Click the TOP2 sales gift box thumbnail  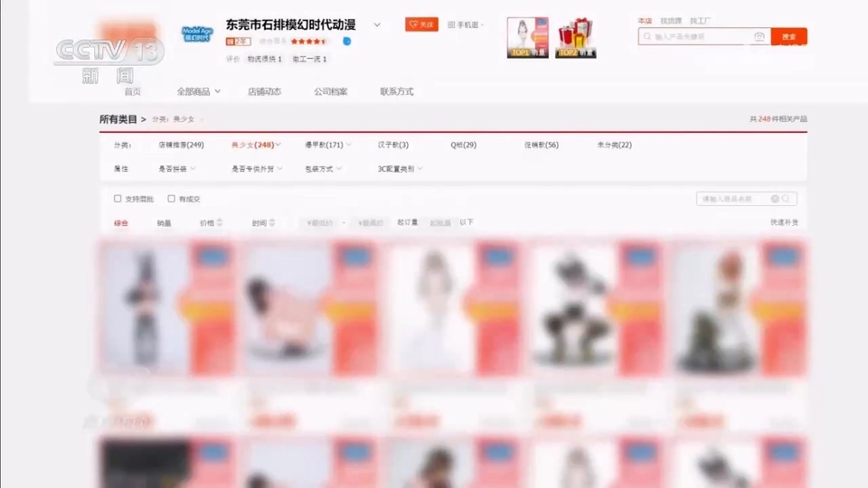click(x=575, y=37)
